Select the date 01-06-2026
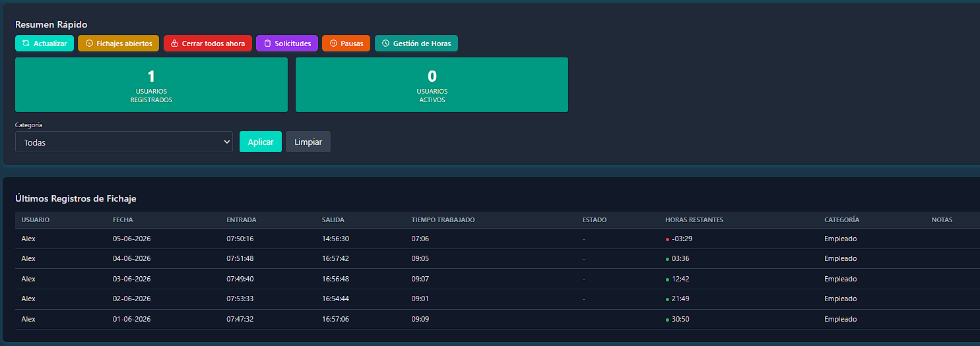This screenshot has width=980, height=346. tap(132, 319)
